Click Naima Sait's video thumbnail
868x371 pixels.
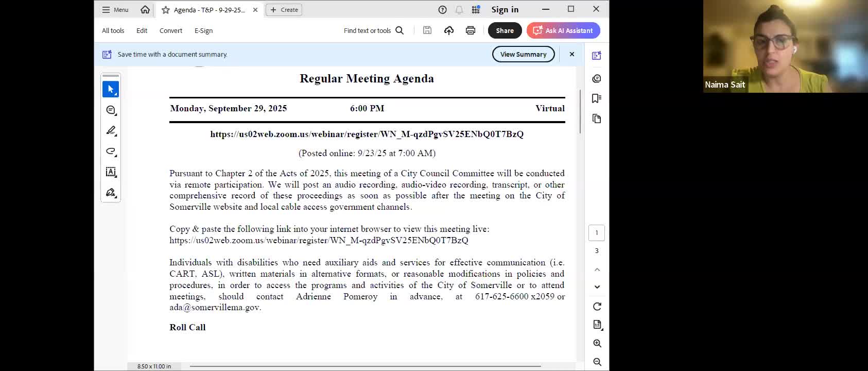tap(785, 46)
